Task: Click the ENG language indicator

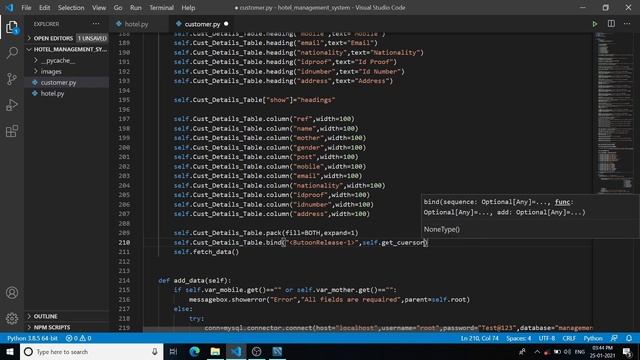Action: click(x=580, y=351)
